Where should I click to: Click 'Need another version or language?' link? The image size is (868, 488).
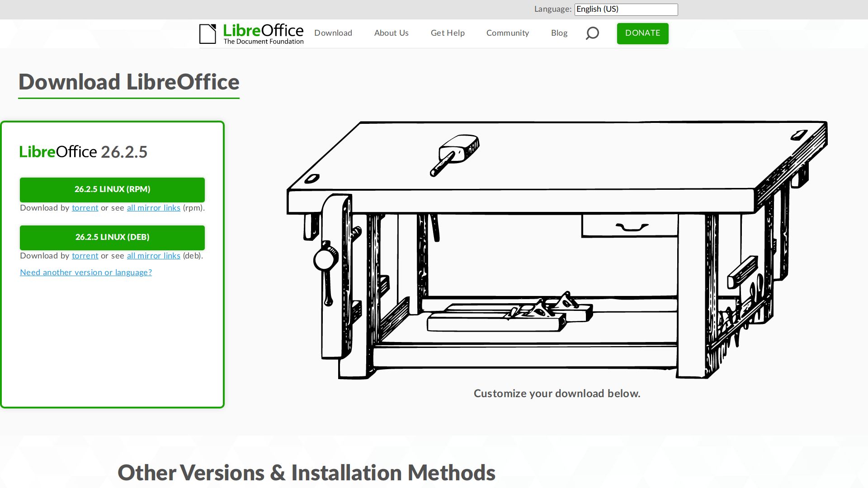86,272
